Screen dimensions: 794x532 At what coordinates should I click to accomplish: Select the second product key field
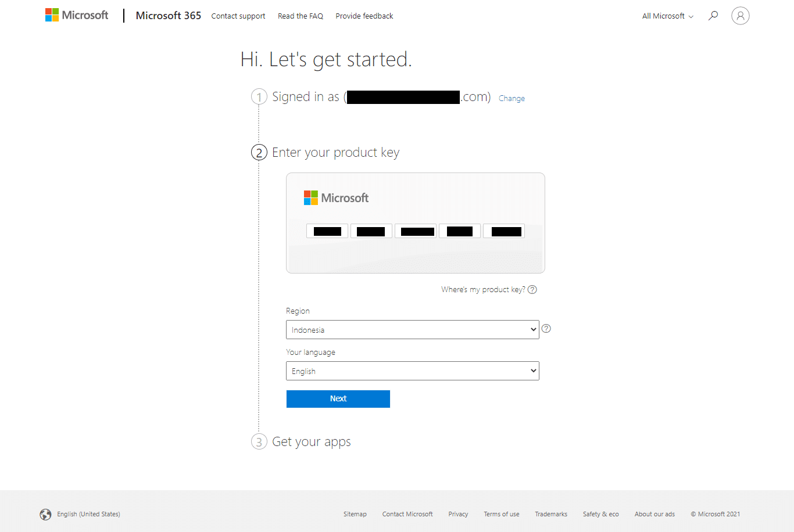[x=371, y=231]
